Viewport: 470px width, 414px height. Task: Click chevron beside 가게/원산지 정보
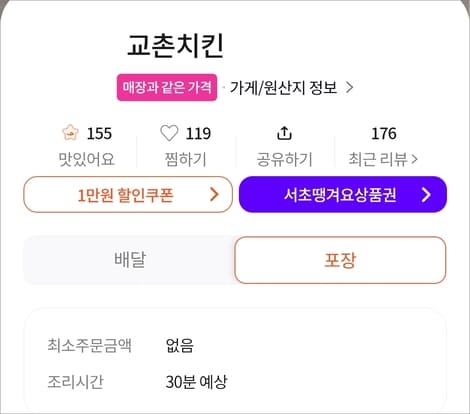(x=349, y=88)
